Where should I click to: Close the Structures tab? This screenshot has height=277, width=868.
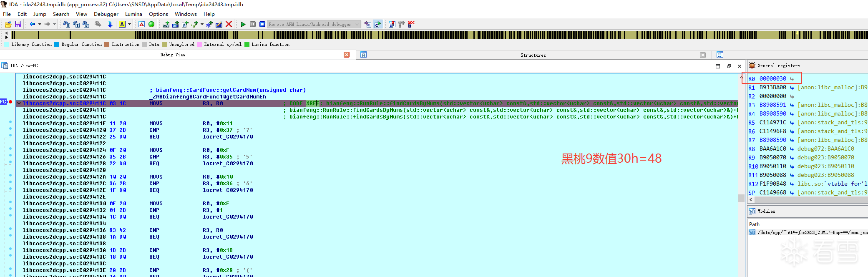[x=703, y=55]
